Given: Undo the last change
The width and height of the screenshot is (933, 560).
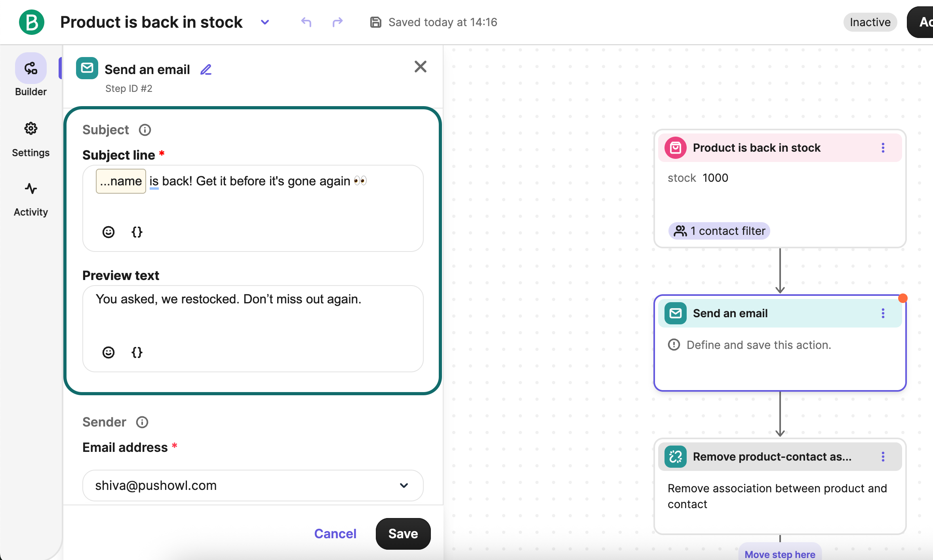Looking at the screenshot, I should (305, 22).
